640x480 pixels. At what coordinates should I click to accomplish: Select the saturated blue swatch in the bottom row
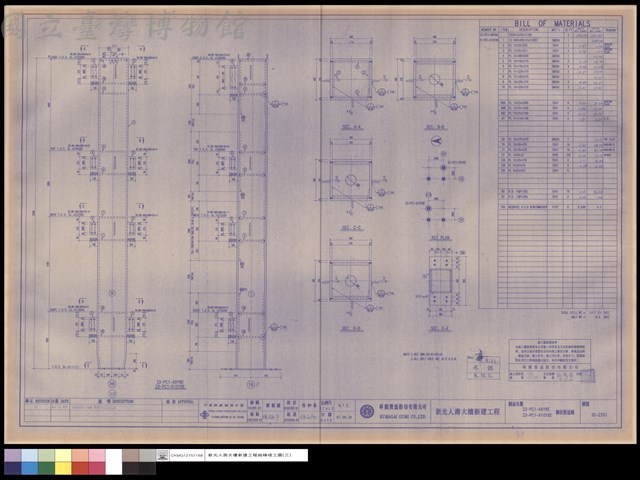30,468
